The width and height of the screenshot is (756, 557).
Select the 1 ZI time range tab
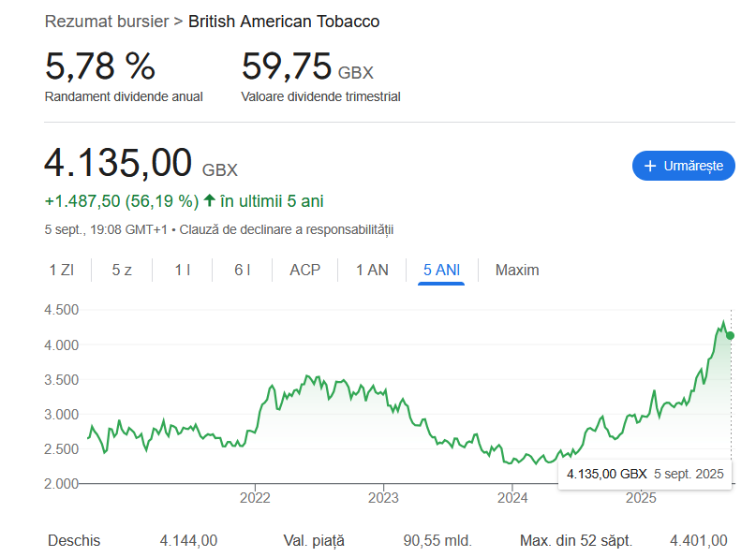pos(62,270)
